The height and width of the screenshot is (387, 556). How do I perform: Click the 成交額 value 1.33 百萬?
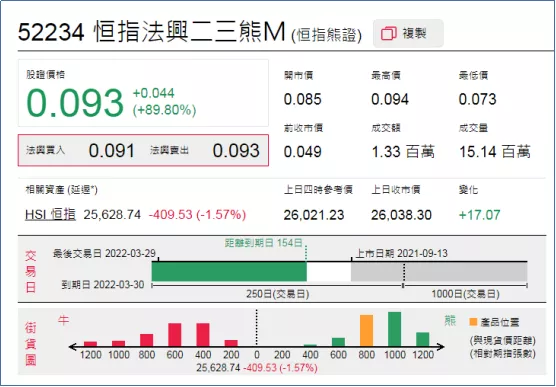403,152
